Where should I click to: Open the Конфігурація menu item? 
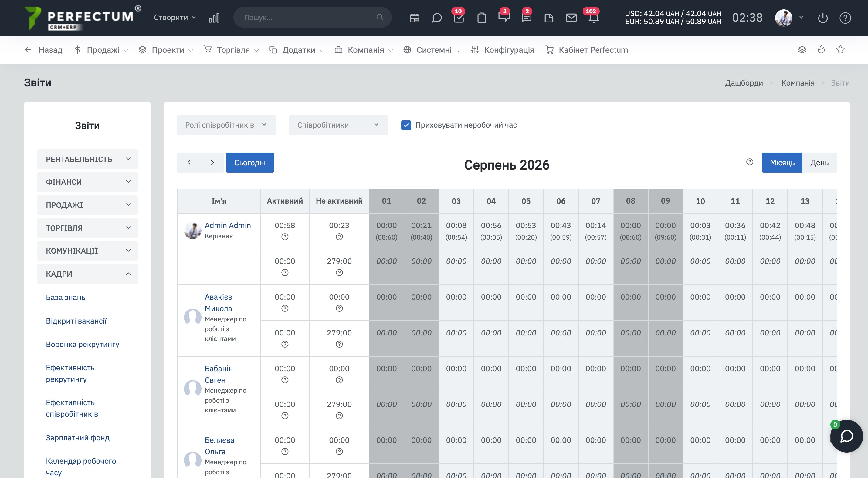502,50
